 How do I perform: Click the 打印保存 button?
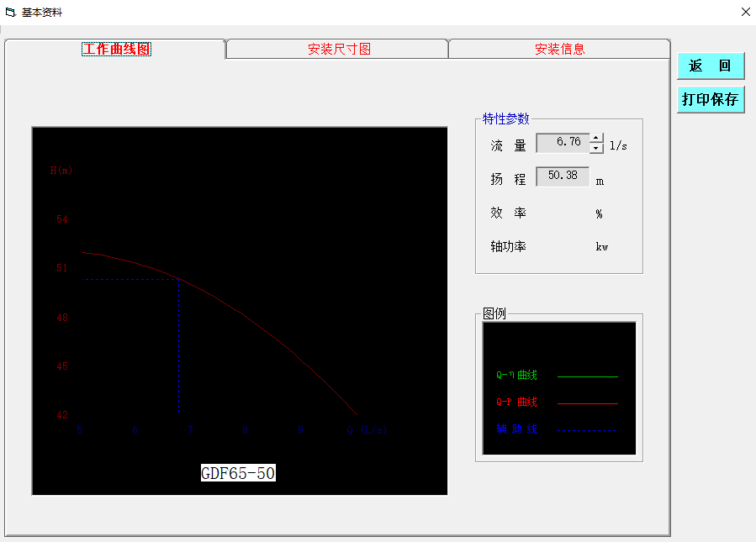coord(711,100)
